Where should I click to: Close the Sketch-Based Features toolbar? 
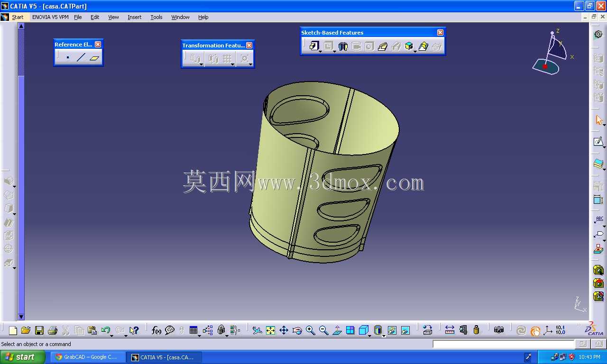(440, 32)
